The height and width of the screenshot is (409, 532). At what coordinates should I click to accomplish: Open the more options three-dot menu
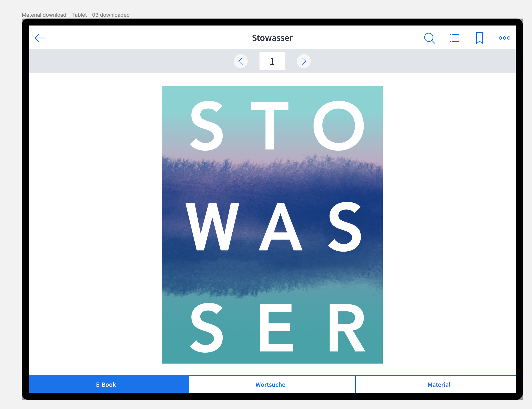pyautogui.click(x=504, y=38)
